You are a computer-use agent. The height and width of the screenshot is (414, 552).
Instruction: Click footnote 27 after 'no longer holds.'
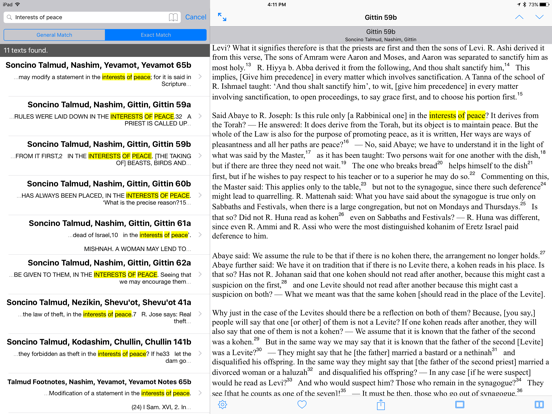[542, 252]
